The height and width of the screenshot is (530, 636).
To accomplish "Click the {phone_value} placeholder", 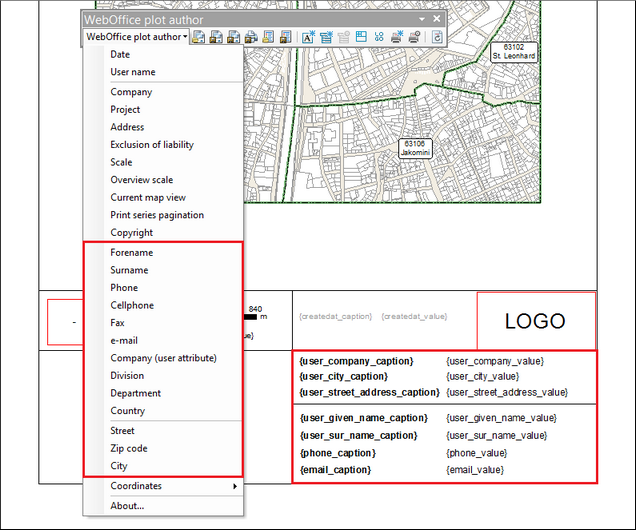I will [x=477, y=453].
